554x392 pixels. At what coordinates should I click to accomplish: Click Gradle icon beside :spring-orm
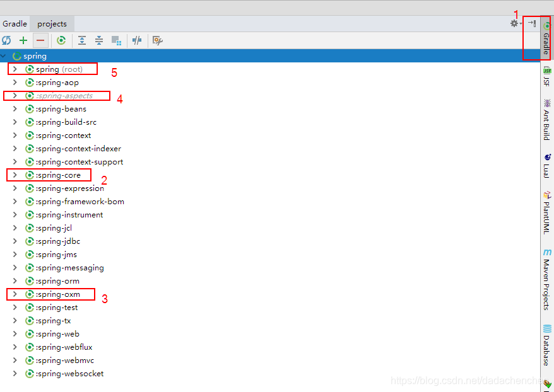click(30, 281)
